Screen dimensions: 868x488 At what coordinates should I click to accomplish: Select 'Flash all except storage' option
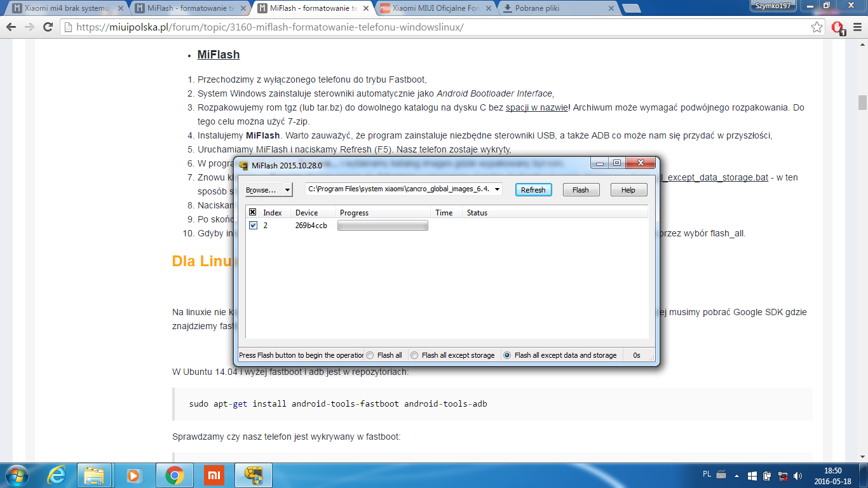pos(415,355)
